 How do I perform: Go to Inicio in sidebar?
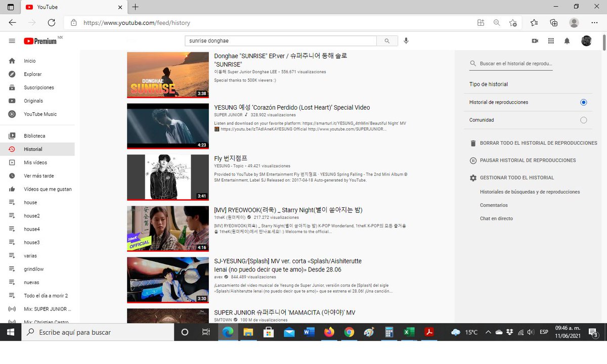37,61
